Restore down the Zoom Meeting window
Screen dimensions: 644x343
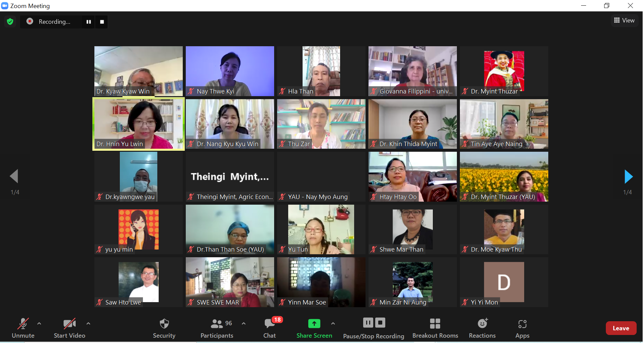point(607,6)
